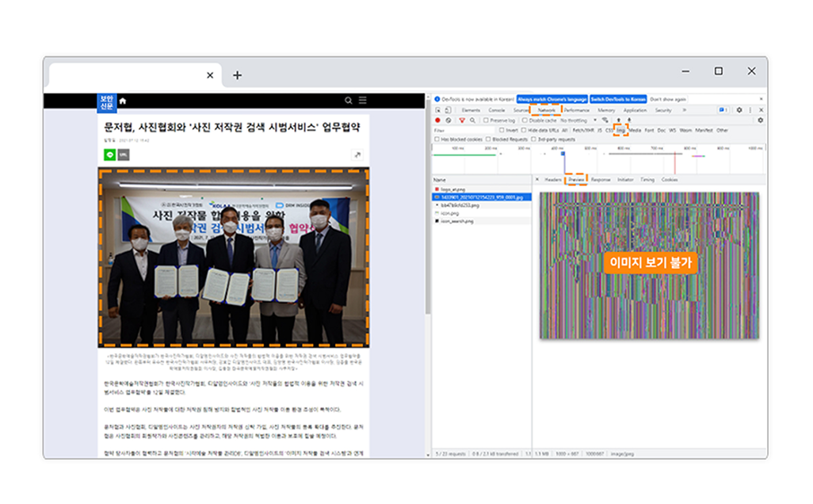Switch to the Console tab
The image size is (813, 504).
pyautogui.click(x=496, y=110)
